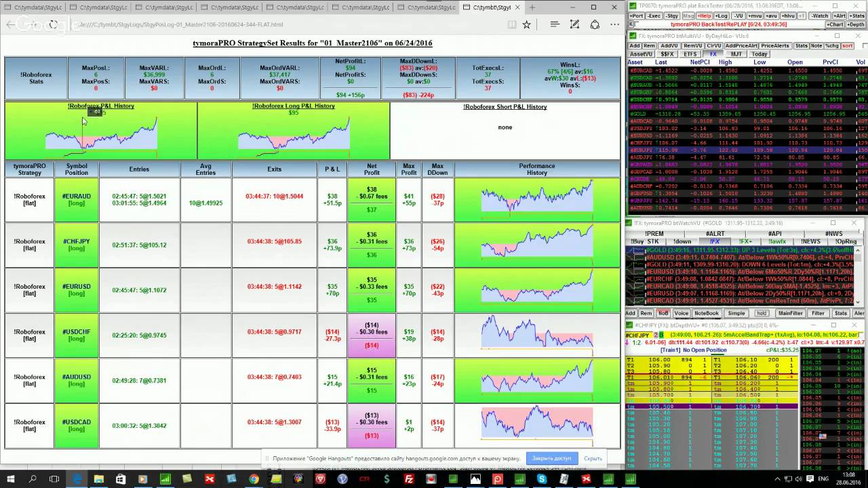The height and width of the screenshot is (488, 868).
Task: Click AddPriceAlrt in btMultiVU window
Action: (741, 46)
